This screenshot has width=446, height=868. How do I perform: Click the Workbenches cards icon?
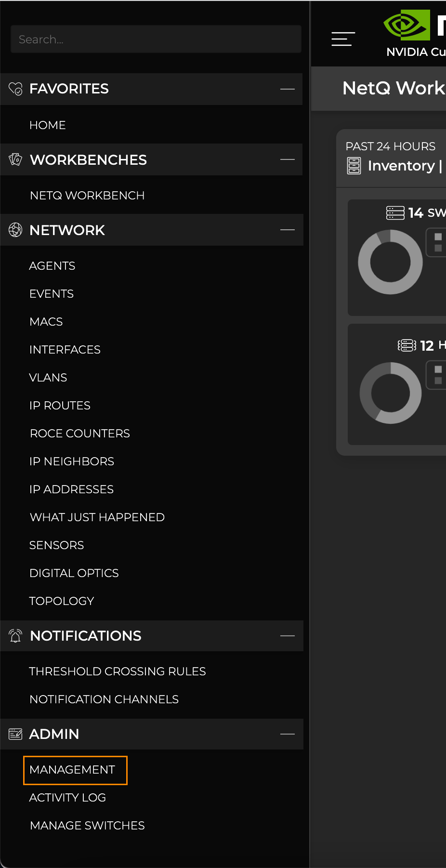click(15, 159)
